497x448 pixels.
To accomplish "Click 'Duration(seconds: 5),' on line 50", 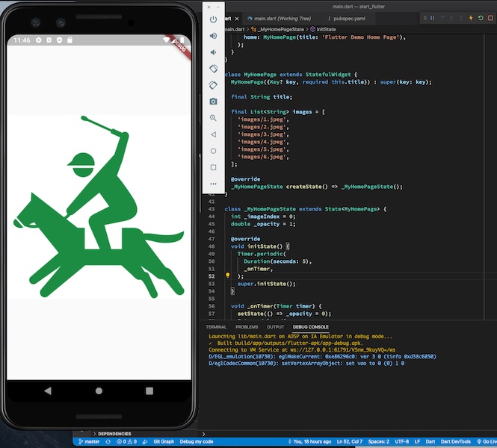I will pos(278,261).
